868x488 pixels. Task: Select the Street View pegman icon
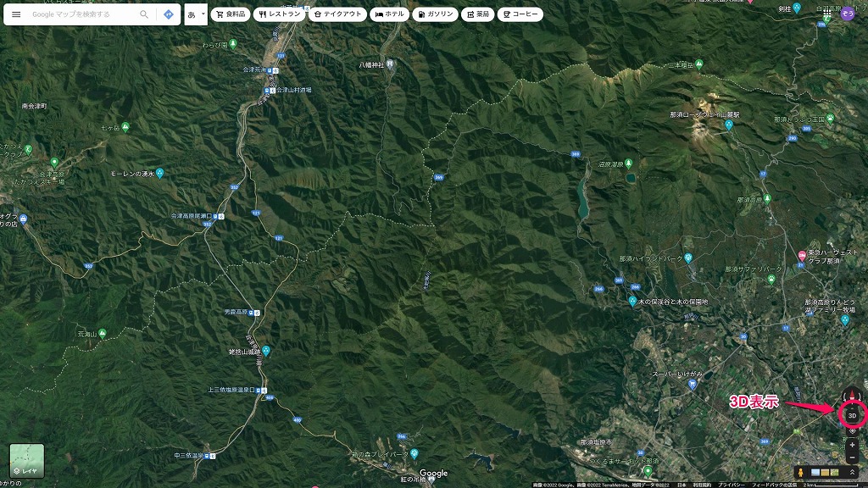(x=799, y=472)
